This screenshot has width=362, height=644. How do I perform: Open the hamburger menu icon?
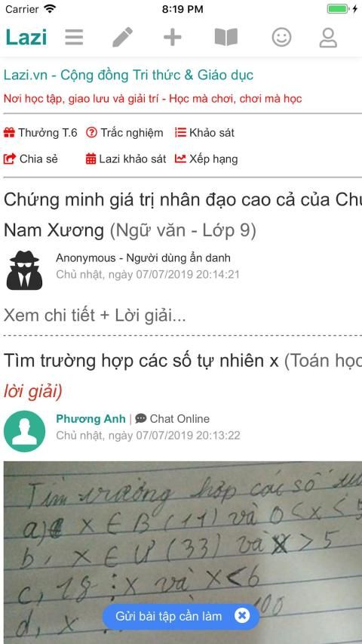tap(74, 38)
